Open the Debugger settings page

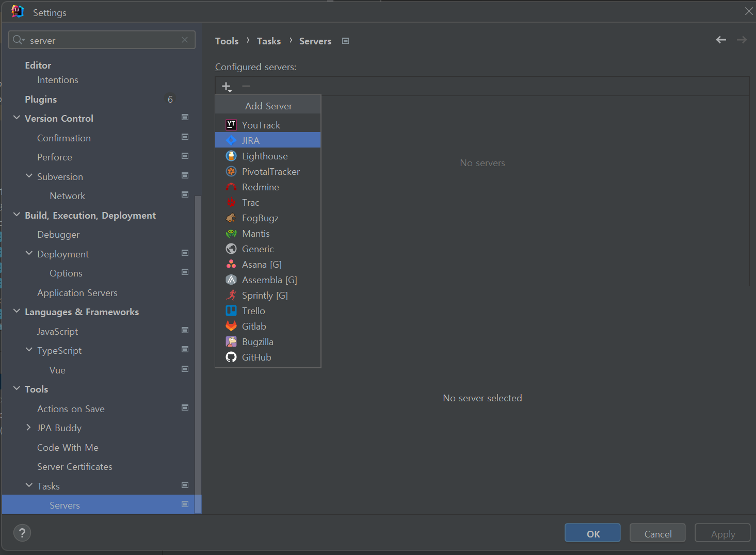pyautogui.click(x=58, y=235)
